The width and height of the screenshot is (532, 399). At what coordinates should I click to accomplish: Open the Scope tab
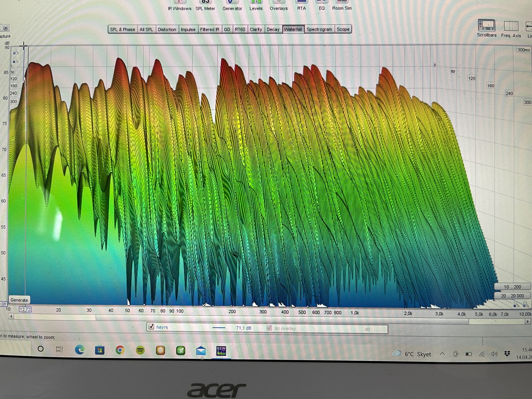pos(343,30)
